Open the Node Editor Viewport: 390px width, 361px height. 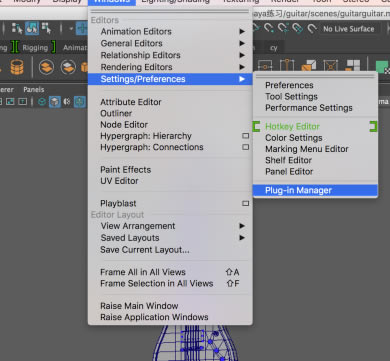(170, 125)
